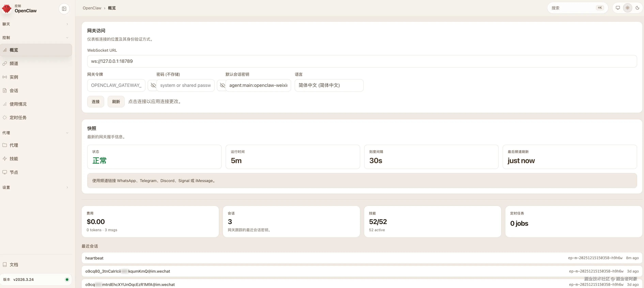Open the 语言 language dropdown
The image size is (644, 288).
[x=329, y=85]
